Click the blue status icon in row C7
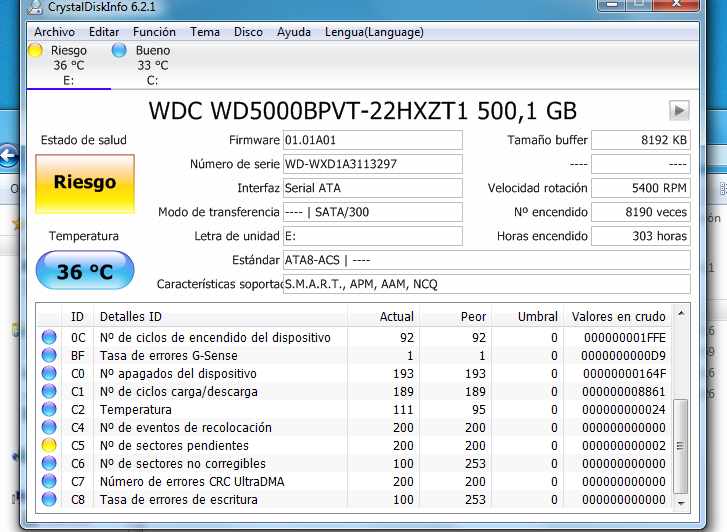 49,481
